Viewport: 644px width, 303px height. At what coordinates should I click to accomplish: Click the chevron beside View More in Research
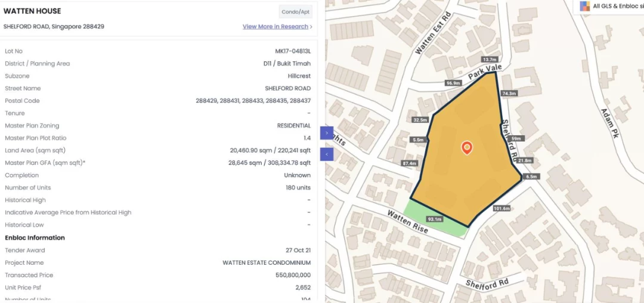coord(311,27)
